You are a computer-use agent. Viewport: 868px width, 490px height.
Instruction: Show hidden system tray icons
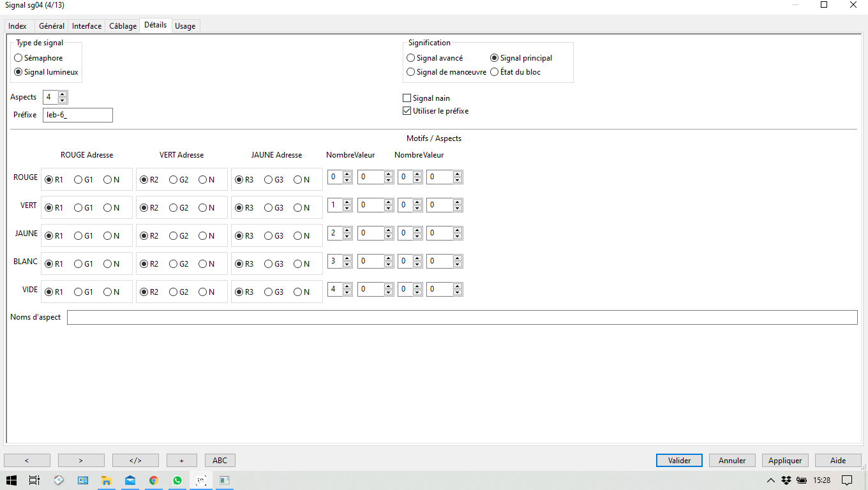pos(771,480)
